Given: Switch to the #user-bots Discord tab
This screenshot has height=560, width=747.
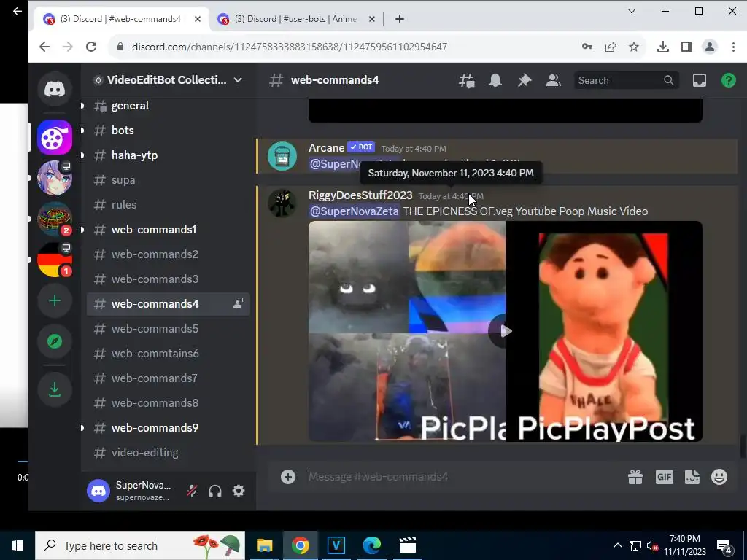Looking at the screenshot, I should (x=295, y=19).
